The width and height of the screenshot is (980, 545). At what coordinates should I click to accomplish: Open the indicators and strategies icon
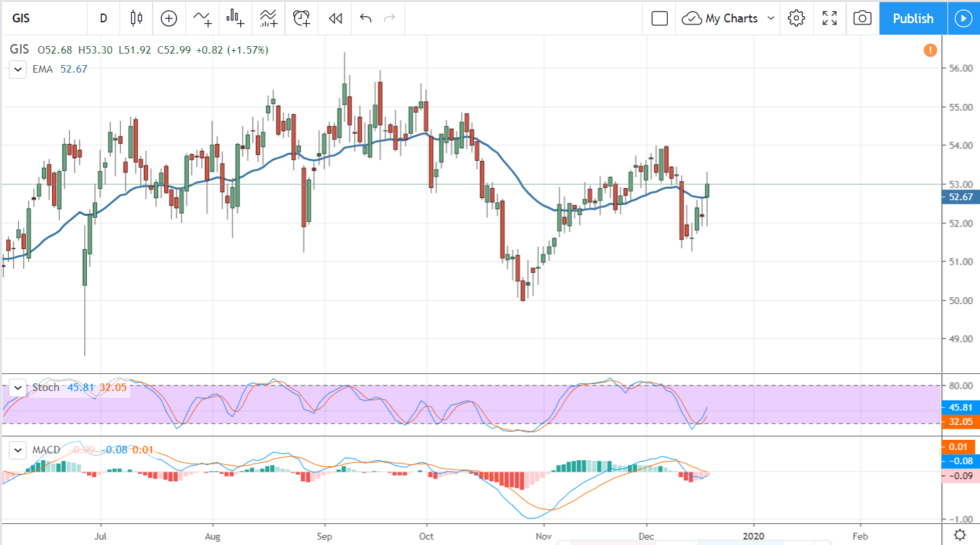[202, 18]
